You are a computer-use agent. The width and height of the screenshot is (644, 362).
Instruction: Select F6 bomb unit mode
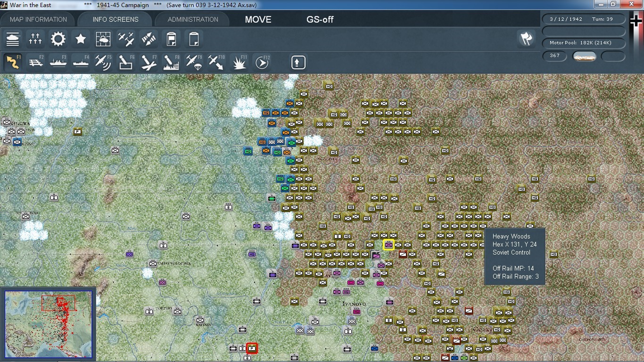[x=126, y=62]
